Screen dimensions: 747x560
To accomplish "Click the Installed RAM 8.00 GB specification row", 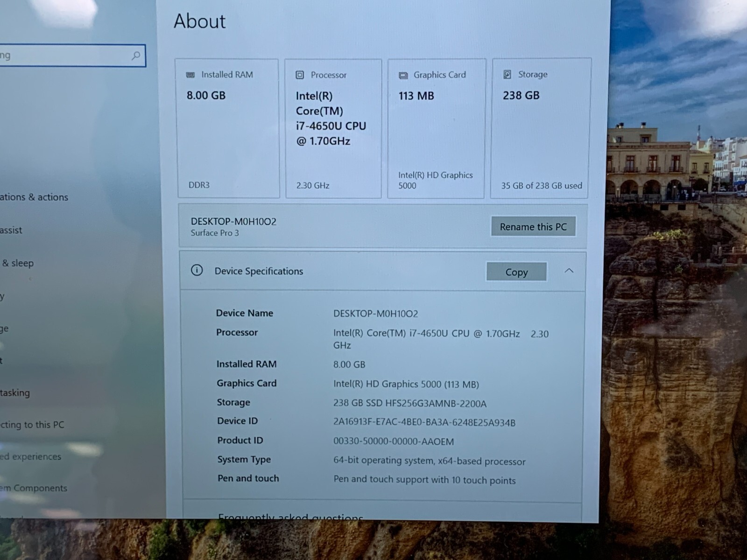I will click(x=291, y=364).
